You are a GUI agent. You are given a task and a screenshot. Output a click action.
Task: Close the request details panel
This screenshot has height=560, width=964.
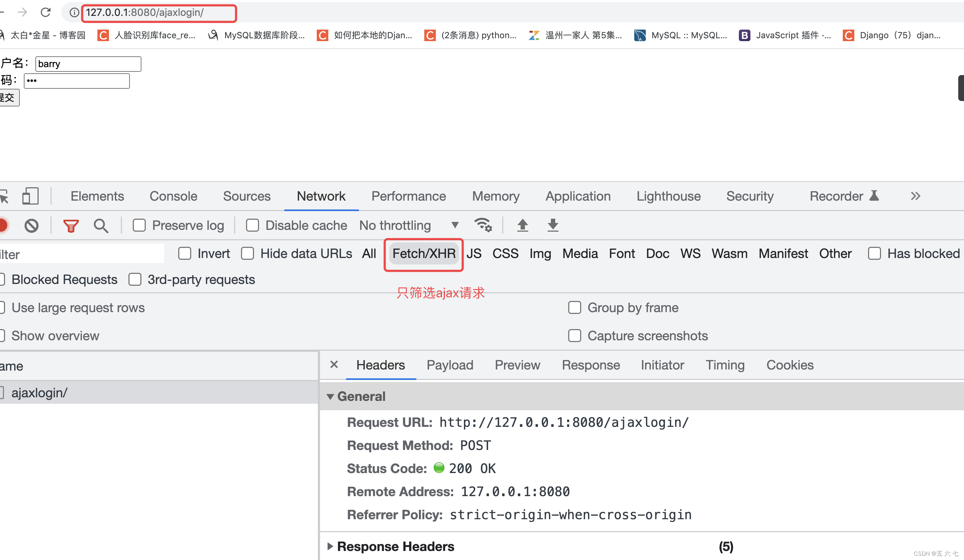tap(334, 364)
